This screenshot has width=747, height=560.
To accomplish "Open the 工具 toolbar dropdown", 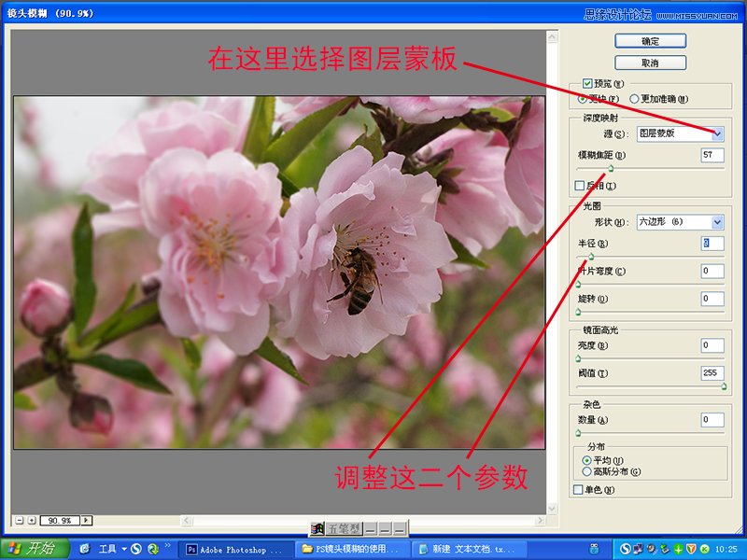I will [x=112, y=549].
